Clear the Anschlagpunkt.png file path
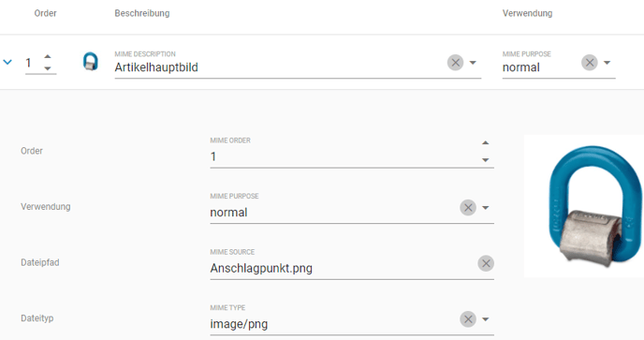This screenshot has width=644, height=340. point(486,263)
